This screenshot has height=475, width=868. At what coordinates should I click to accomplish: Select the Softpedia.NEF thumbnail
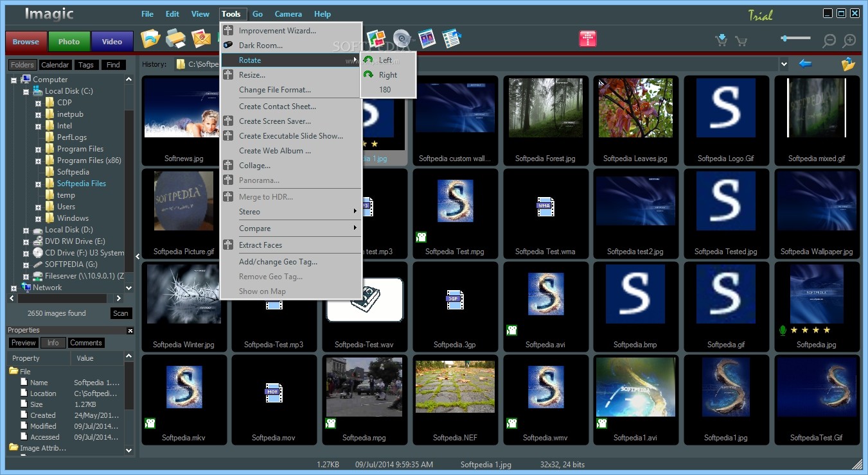(455, 400)
